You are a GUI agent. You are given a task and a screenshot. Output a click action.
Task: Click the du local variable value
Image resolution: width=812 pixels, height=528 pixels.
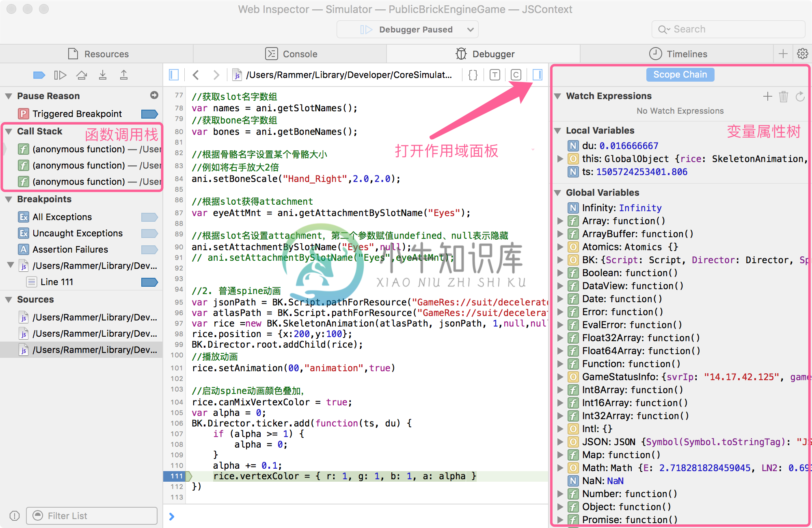pos(628,146)
